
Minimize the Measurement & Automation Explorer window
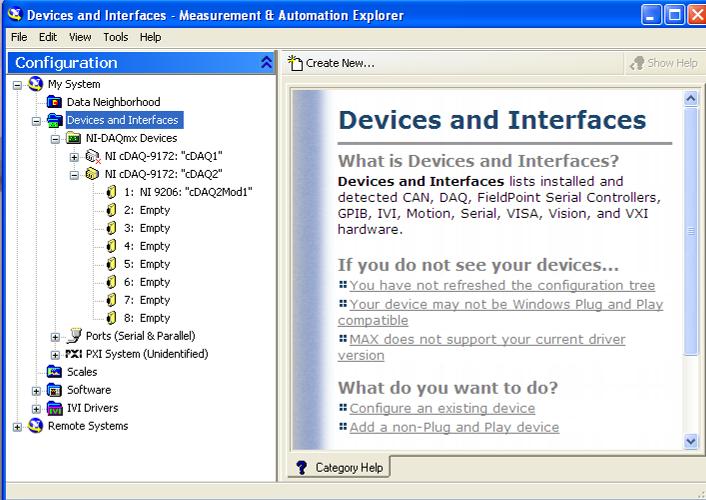651,15
